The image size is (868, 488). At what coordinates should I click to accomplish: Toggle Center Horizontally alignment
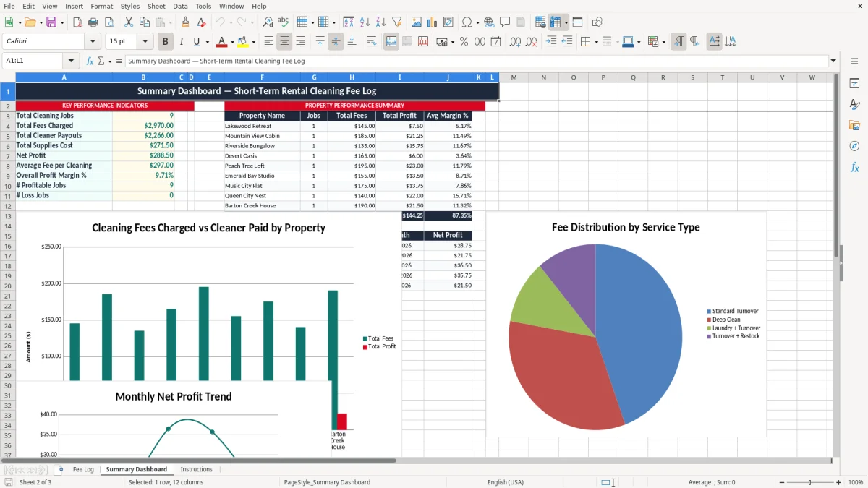click(284, 42)
